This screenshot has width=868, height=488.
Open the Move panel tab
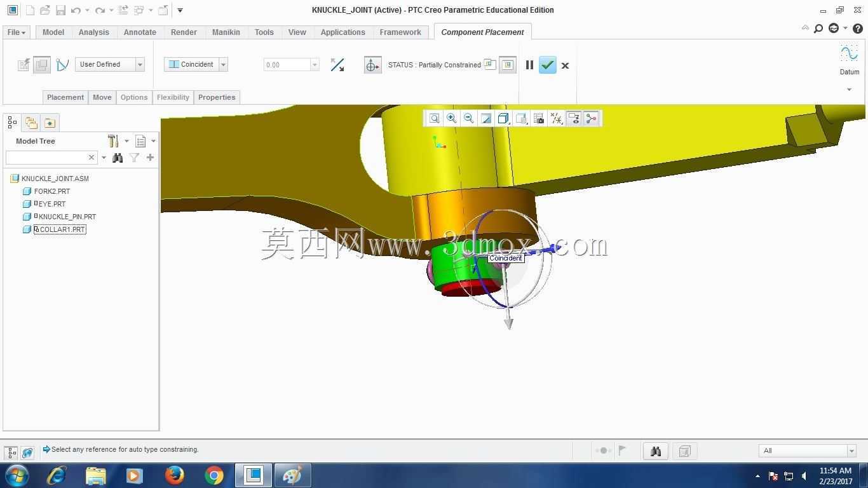tap(102, 97)
